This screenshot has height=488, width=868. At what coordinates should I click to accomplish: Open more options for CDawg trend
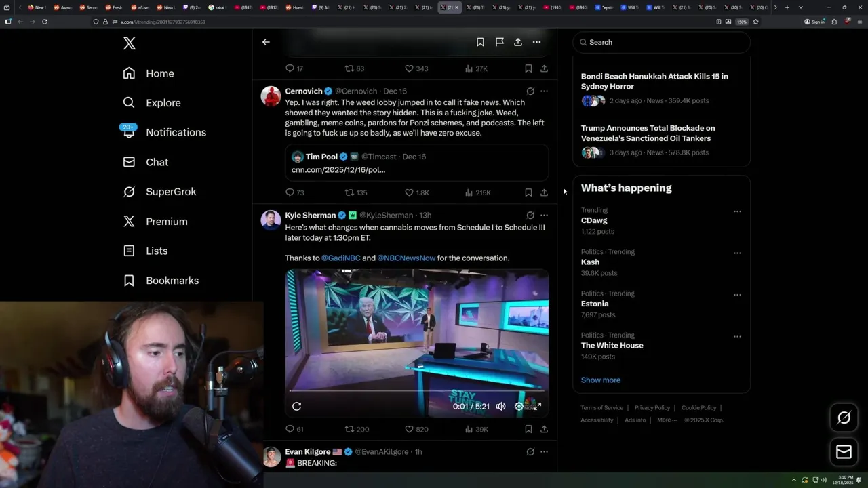[737, 211]
